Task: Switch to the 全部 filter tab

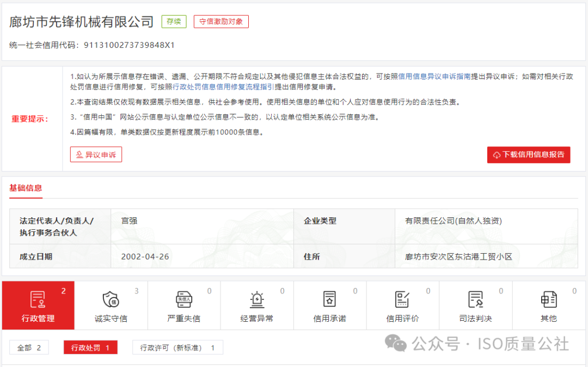Action: click(x=29, y=347)
